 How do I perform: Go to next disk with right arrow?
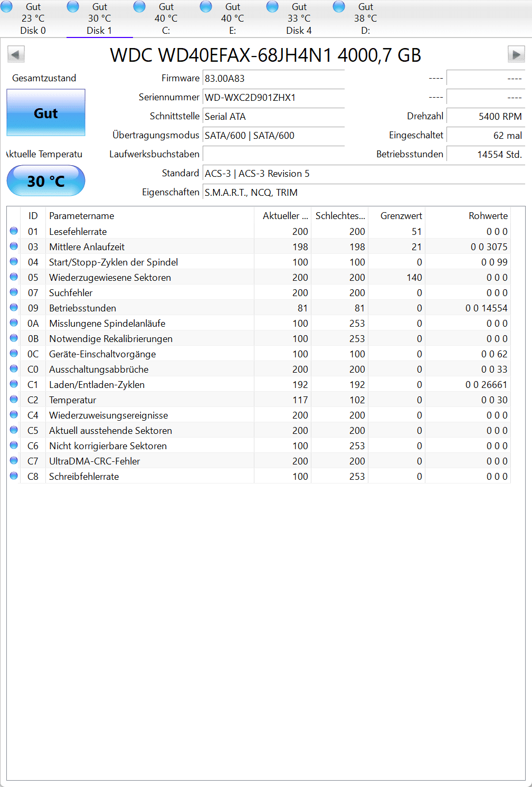(x=516, y=54)
